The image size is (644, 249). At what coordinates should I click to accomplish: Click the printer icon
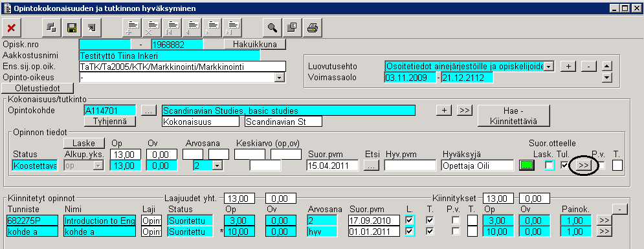click(312, 27)
